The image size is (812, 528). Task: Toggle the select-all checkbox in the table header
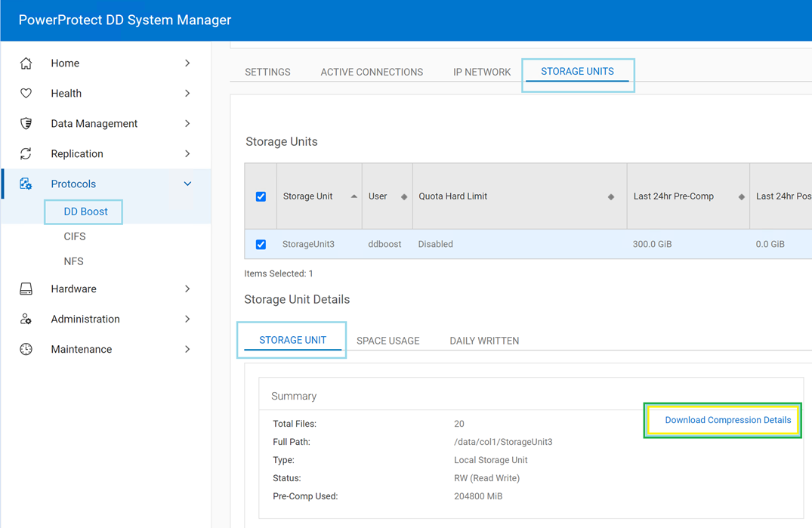tap(260, 196)
